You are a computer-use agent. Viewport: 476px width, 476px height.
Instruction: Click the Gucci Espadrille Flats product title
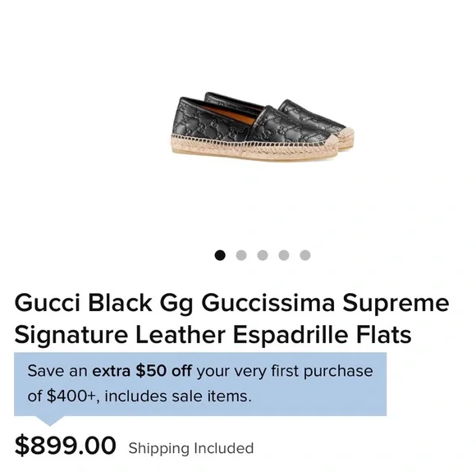(231, 318)
